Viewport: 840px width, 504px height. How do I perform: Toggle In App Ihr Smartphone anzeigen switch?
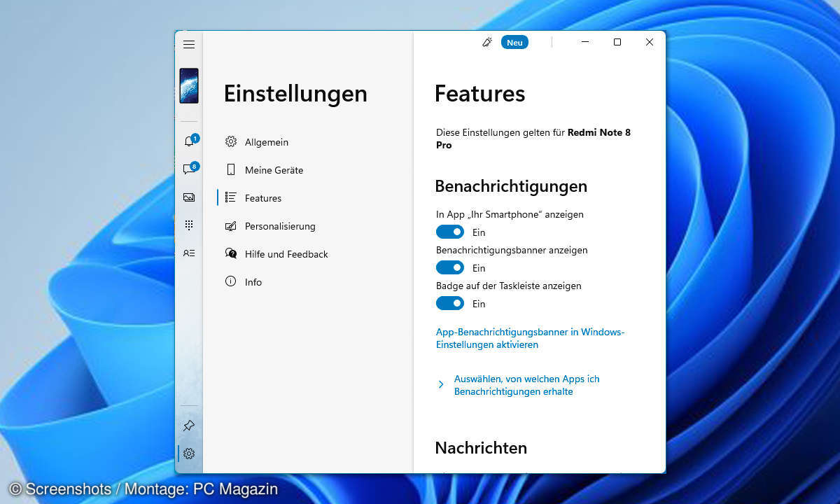point(450,232)
